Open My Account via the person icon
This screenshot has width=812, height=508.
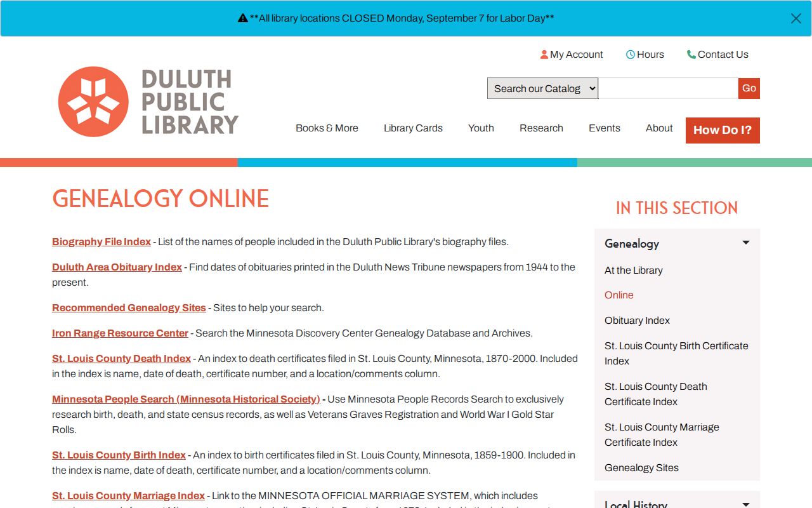(544, 55)
